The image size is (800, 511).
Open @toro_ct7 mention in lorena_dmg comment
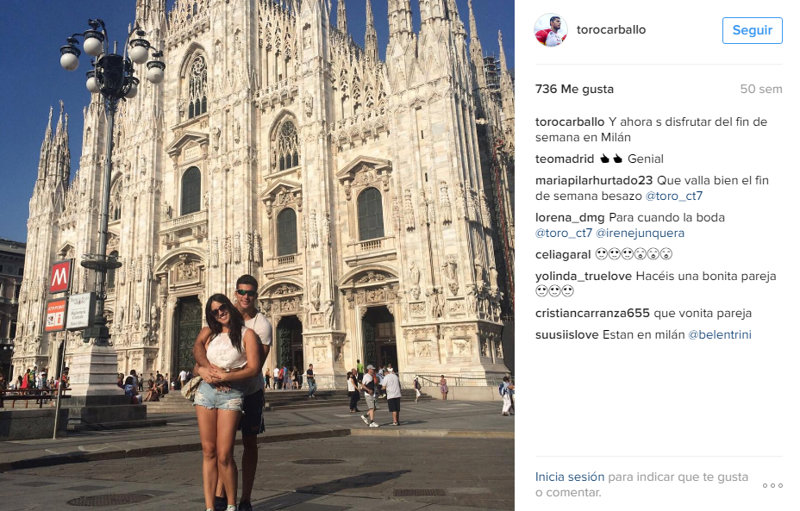tap(564, 233)
